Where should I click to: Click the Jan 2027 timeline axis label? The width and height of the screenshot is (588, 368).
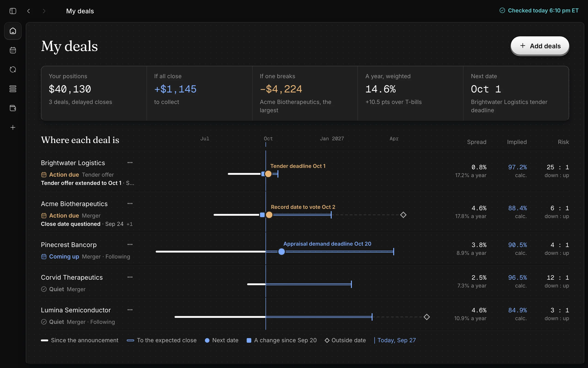pyautogui.click(x=332, y=138)
